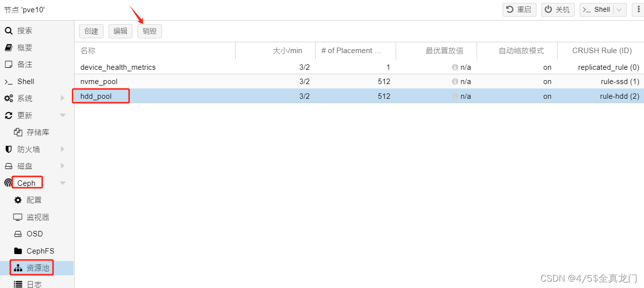The image size is (644, 288).
Task: Click the info icon in nvme_pool row
Action: 455,82
